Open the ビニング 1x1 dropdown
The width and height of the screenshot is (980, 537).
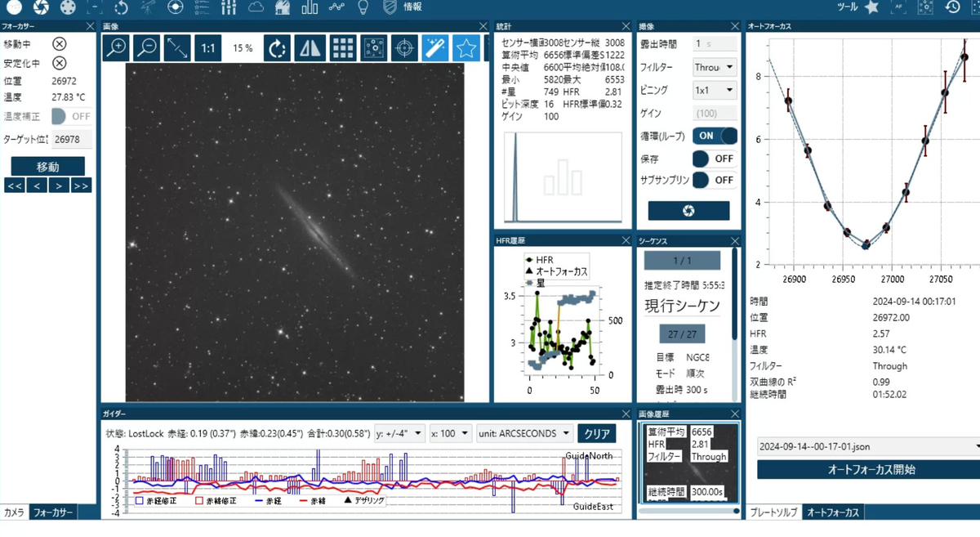coord(715,90)
